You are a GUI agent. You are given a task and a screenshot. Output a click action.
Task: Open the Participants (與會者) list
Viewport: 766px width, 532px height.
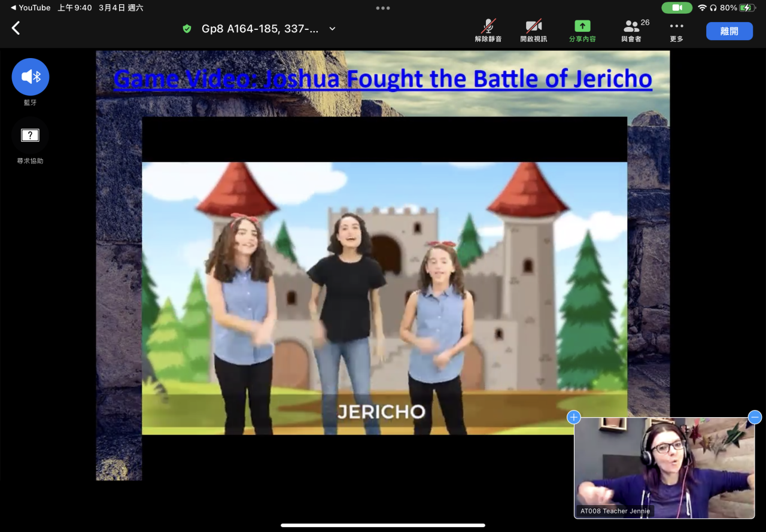(631, 31)
